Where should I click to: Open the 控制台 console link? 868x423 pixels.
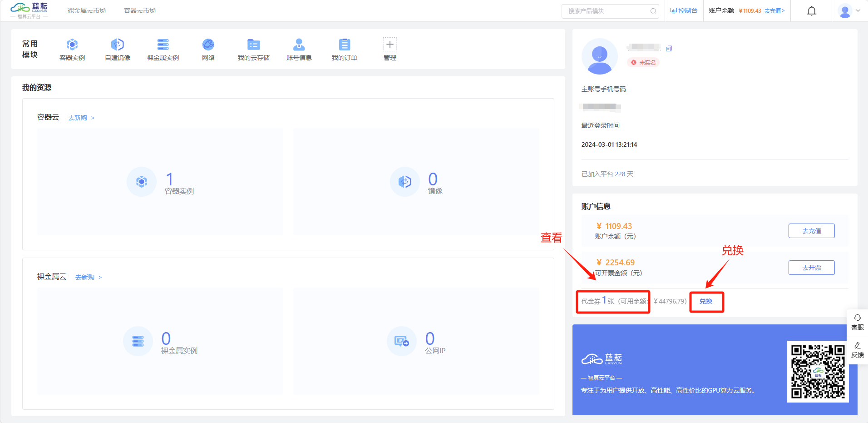click(684, 10)
